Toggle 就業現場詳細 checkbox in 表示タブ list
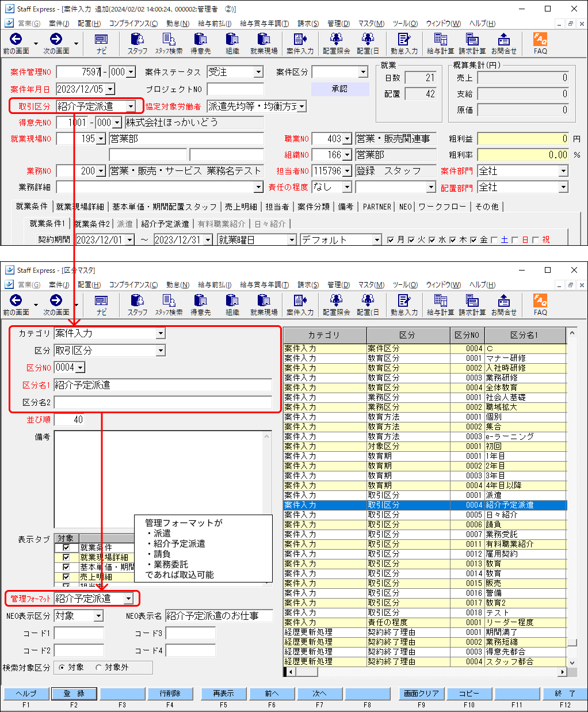The image size is (588, 712). [x=66, y=557]
